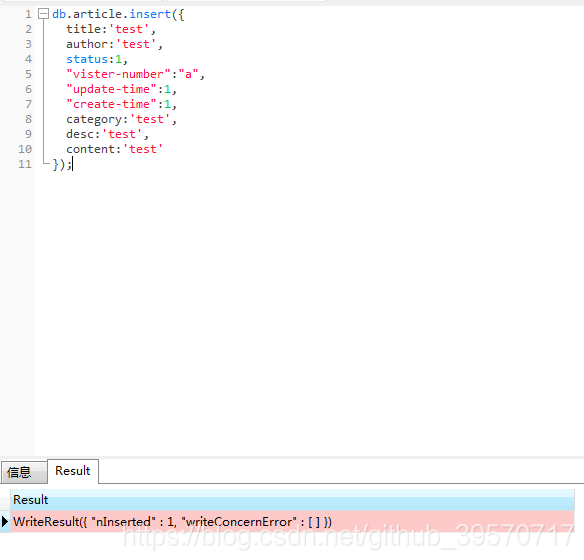Click the closing }); line
Screen dimensions: 584x560
[62, 164]
